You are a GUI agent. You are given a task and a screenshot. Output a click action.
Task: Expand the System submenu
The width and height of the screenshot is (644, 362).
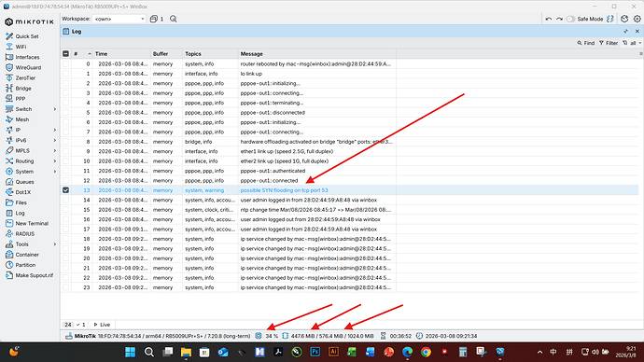tap(55, 172)
